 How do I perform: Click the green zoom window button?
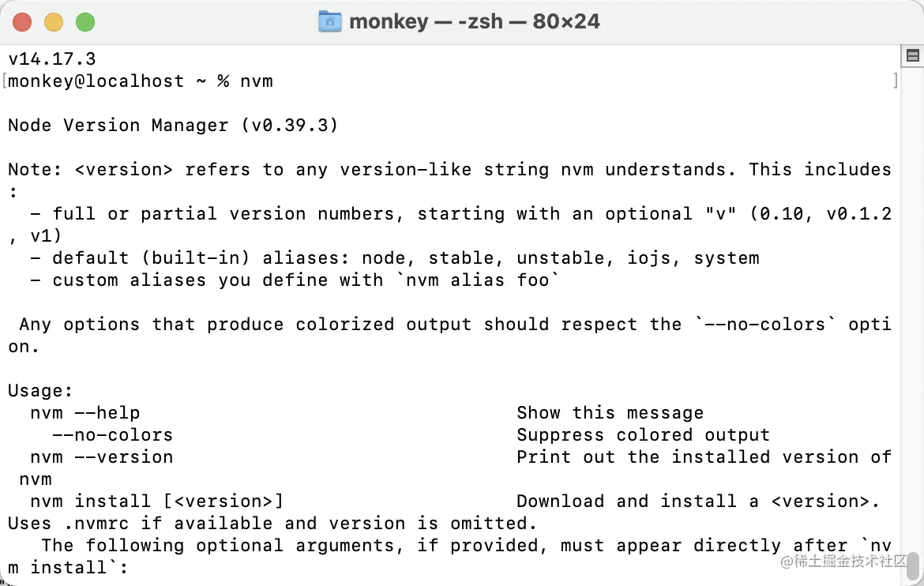pos(85,22)
